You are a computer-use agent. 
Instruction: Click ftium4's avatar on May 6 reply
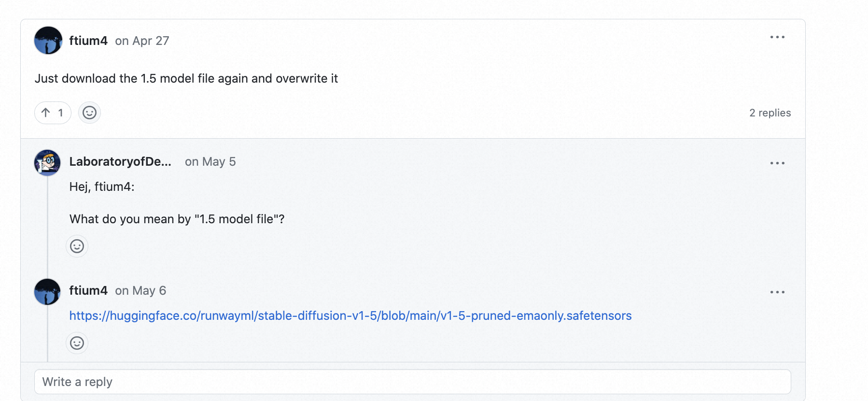(x=47, y=292)
